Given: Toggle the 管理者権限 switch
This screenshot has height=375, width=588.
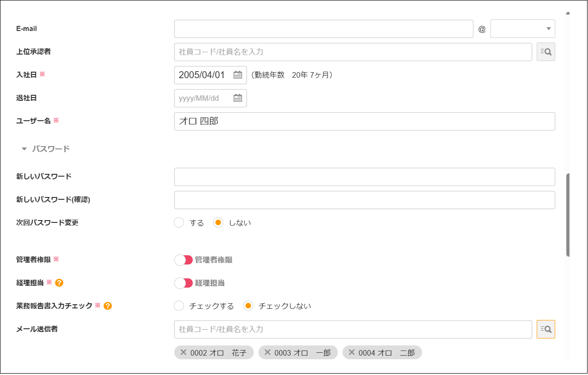Looking at the screenshot, I should 183,260.
